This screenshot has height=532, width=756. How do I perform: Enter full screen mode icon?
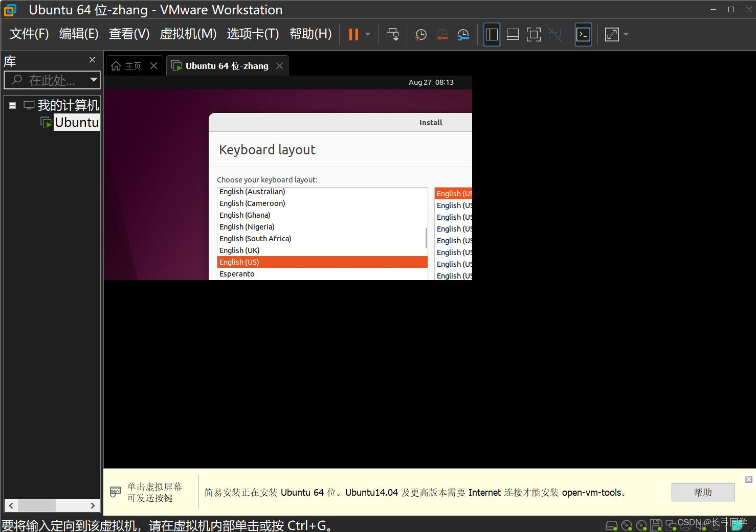[533, 34]
